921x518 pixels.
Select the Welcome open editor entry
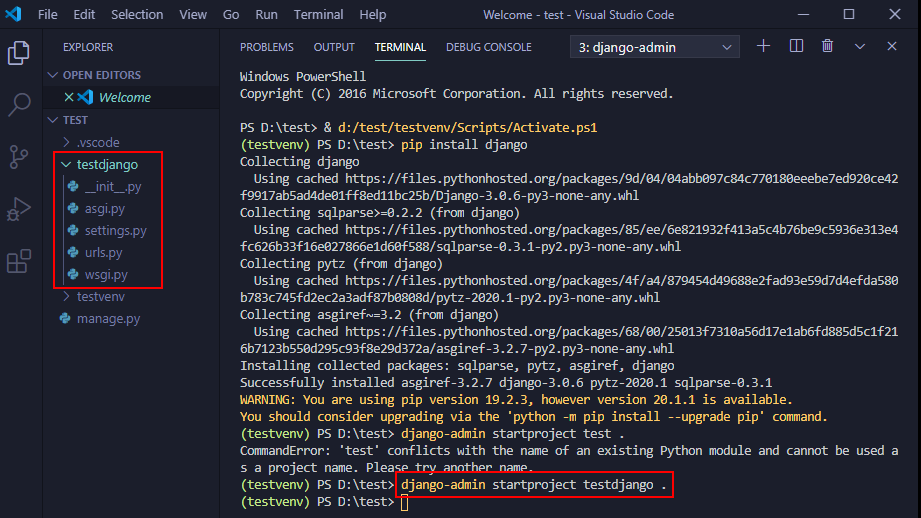point(131,97)
